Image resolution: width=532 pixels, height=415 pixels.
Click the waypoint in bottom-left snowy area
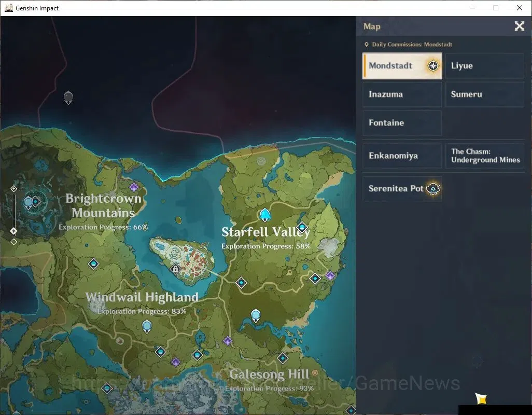pyautogui.click(x=107, y=388)
